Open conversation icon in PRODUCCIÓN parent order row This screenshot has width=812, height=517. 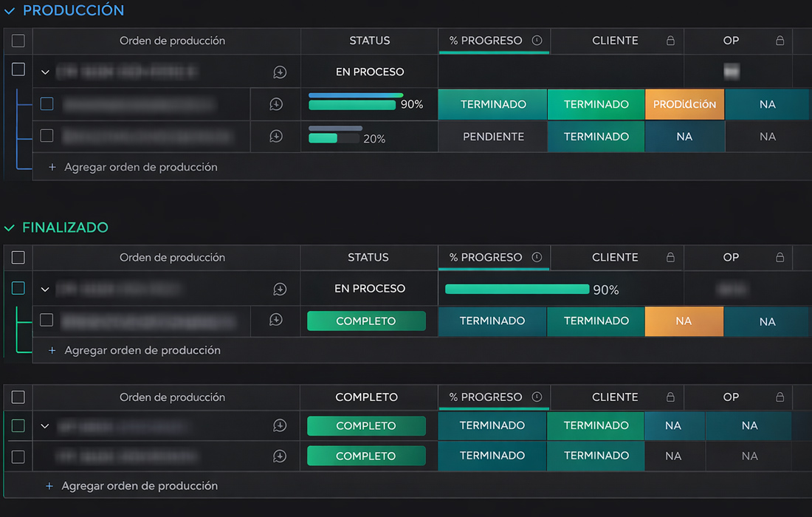coord(280,72)
